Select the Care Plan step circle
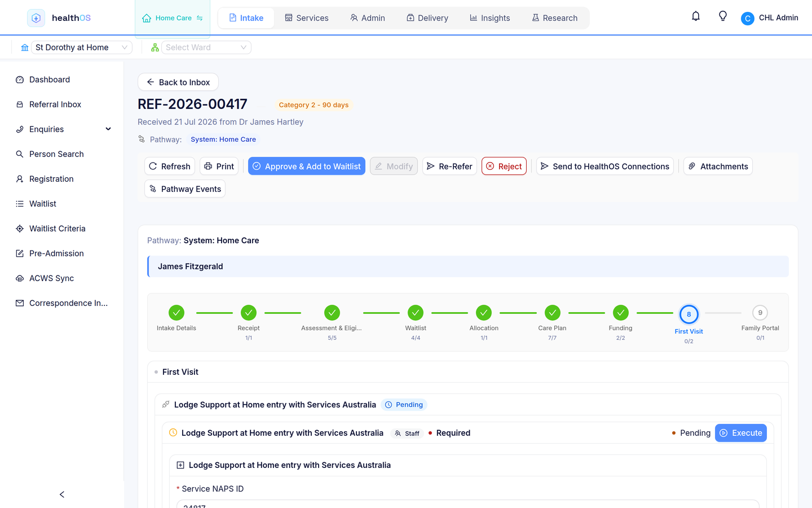 click(553, 312)
